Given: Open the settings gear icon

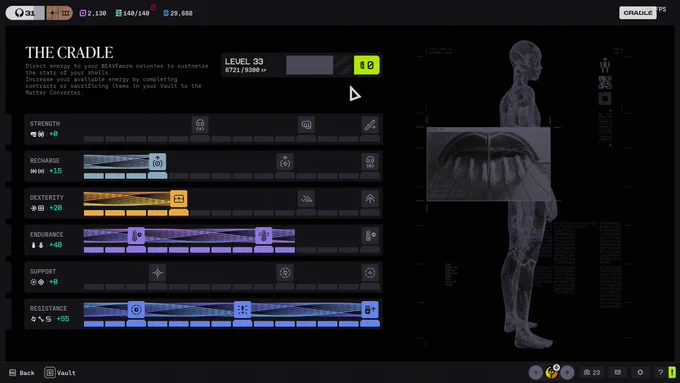Looking at the screenshot, I should pos(640,372).
